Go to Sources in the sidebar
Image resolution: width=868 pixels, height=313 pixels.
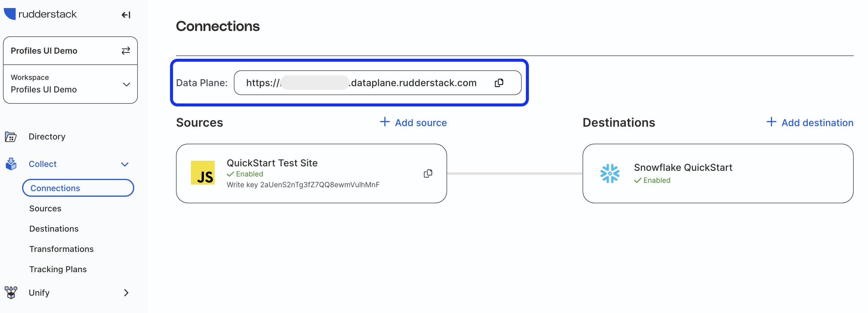[x=45, y=209]
